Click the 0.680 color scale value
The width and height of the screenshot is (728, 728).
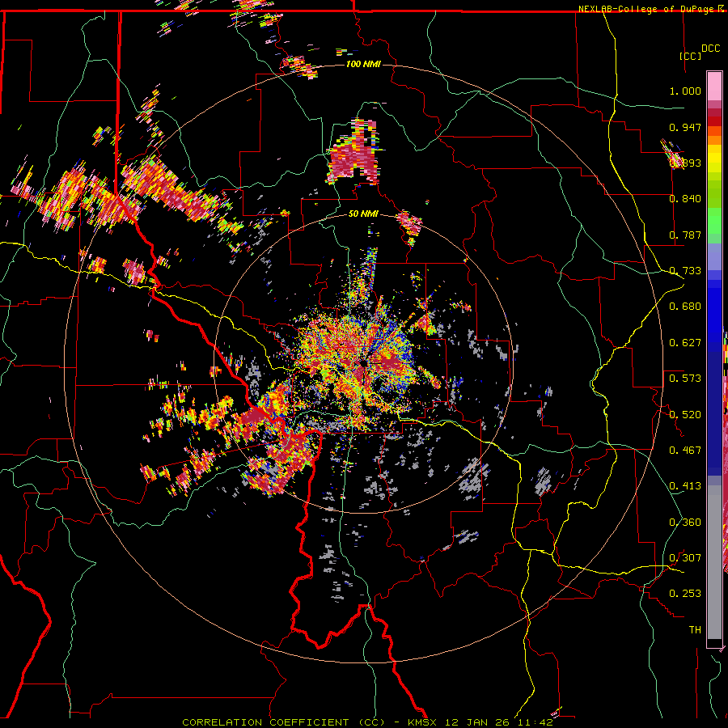tap(685, 307)
